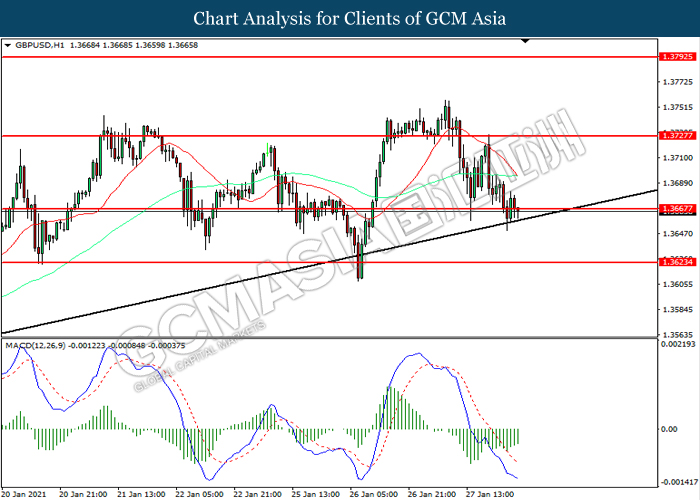700x500 pixels.
Task: Click the blue MACD line's latest end point
Action: pos(518,478)
